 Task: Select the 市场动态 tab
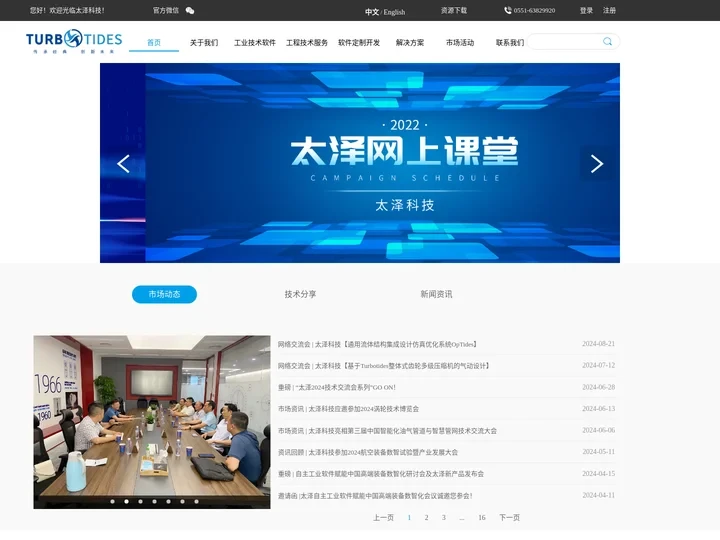pyautogui.click(x=164, y=294)
